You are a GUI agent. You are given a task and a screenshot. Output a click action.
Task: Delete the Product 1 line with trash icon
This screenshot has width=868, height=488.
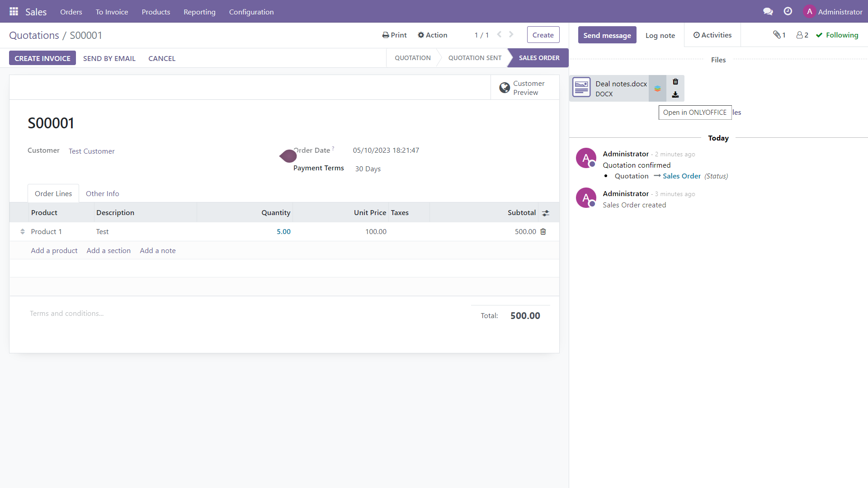543,231
